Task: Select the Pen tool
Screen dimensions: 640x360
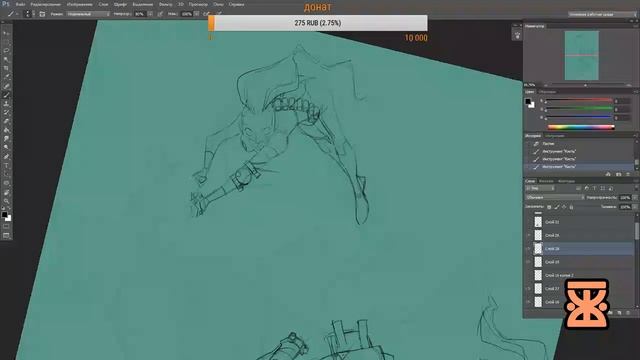Action: [x=6, y=157]
